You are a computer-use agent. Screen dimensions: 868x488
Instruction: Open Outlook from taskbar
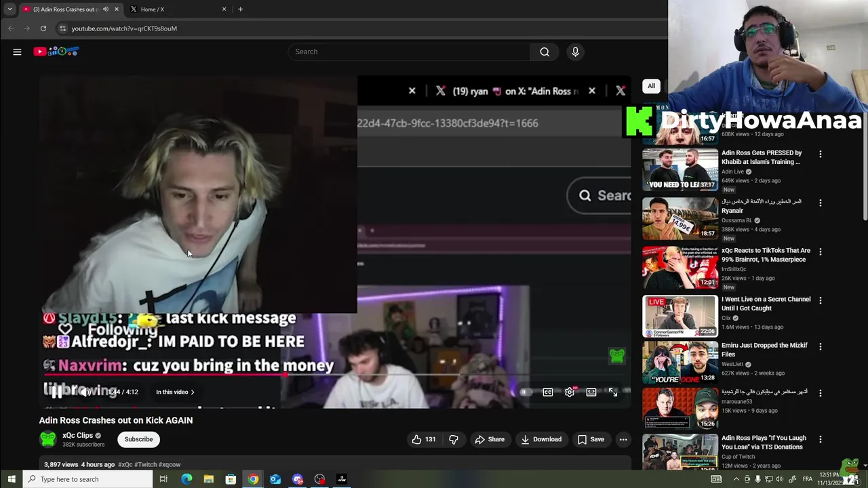tap(275, 479)
